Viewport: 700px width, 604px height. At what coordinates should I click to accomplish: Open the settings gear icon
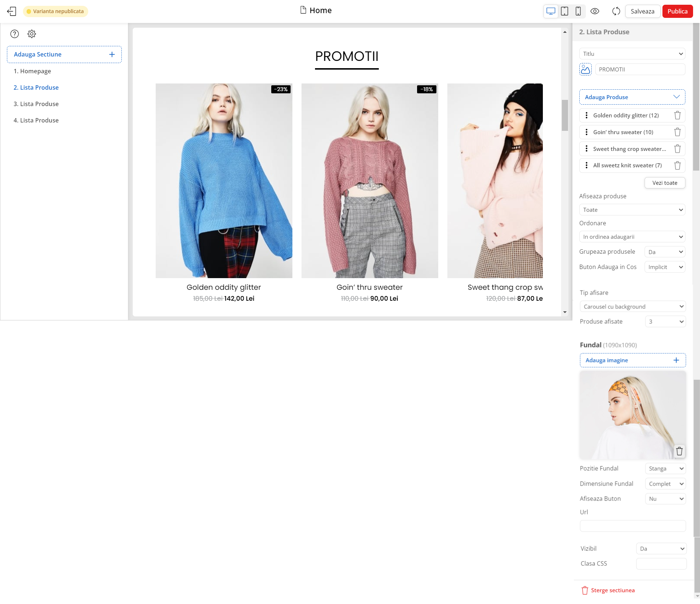(32, 34)
